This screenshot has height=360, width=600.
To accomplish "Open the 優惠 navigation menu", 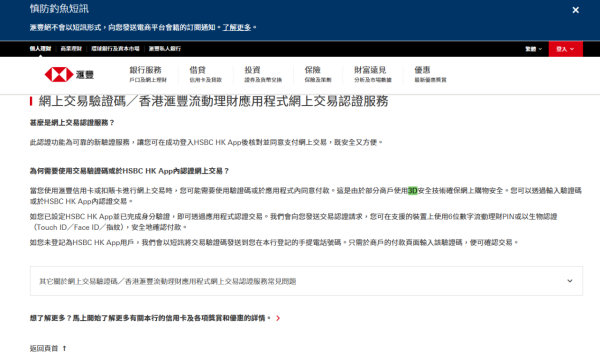I will click(430, 74).
